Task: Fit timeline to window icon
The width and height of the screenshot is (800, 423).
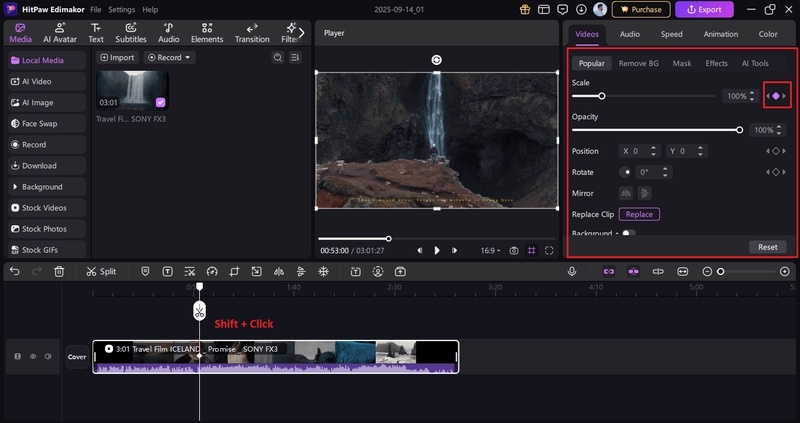Action: (x=683, y=271)
